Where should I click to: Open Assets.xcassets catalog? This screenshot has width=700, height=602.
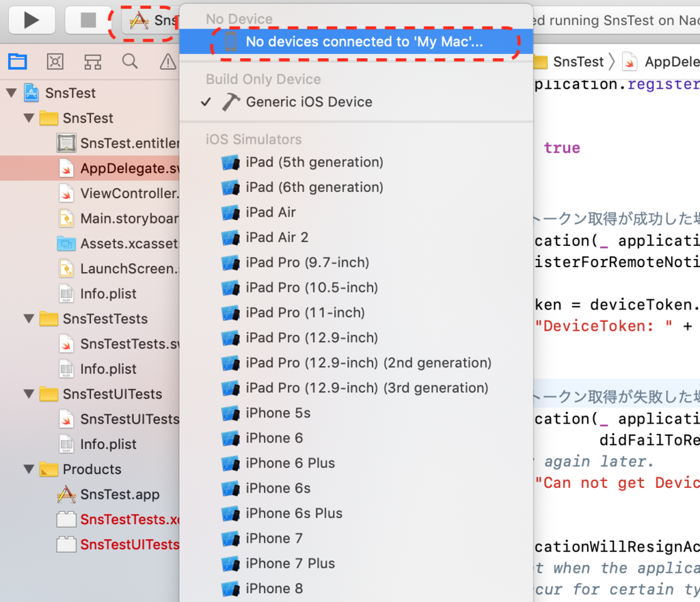pos(118,244)
